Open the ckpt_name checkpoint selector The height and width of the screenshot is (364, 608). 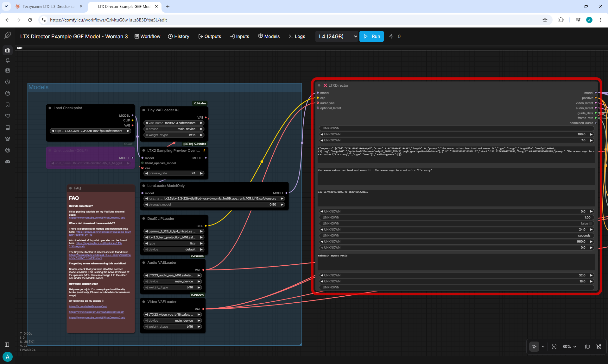click(x=91, y=131)
